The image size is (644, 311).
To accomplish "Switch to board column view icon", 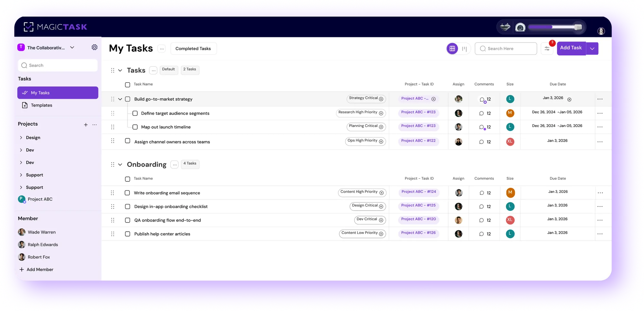I will click(464, 49).
